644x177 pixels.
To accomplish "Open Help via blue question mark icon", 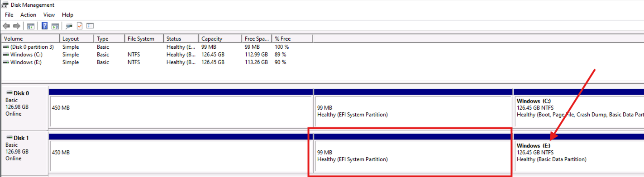I will pos(45,26).
